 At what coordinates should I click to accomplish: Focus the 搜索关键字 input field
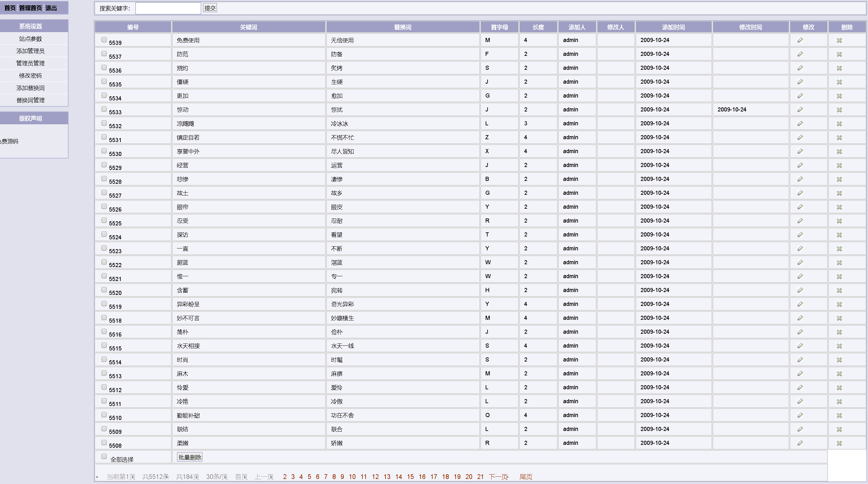pyautogui.click(x=168, y=8)
